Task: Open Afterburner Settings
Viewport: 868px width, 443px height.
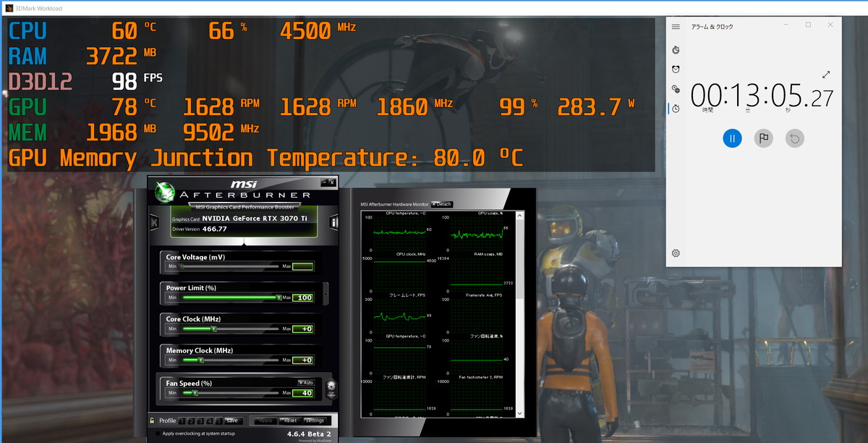Action: pos(314,421)
